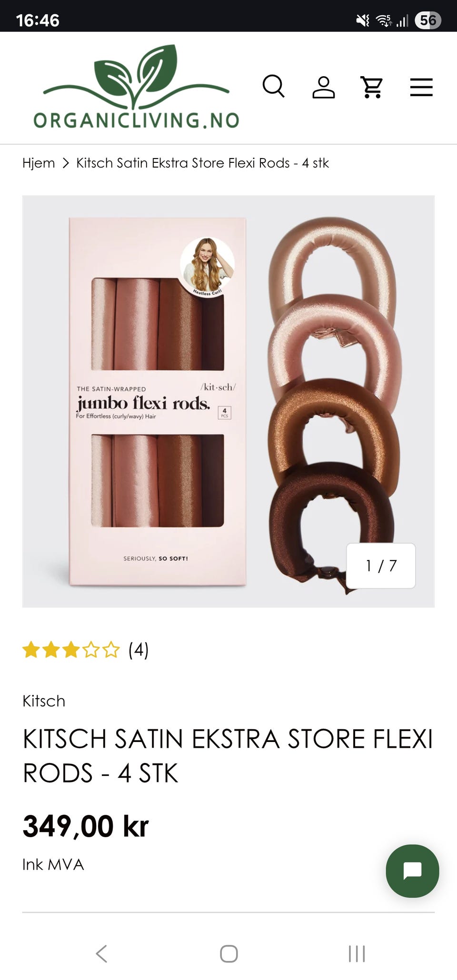Go to the Hjem breadcrumb link

point(39,163)
